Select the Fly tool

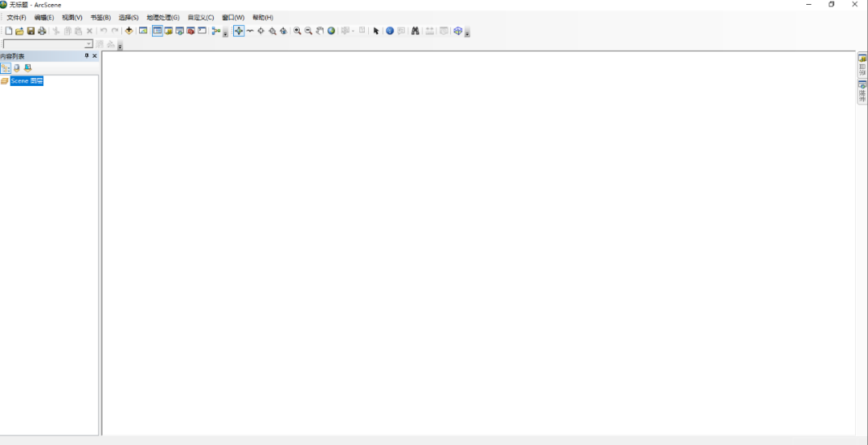point(250,31)
